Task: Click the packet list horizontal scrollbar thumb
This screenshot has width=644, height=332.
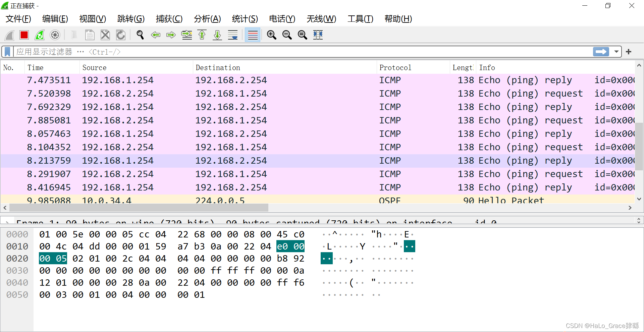Action: point(139,208)
